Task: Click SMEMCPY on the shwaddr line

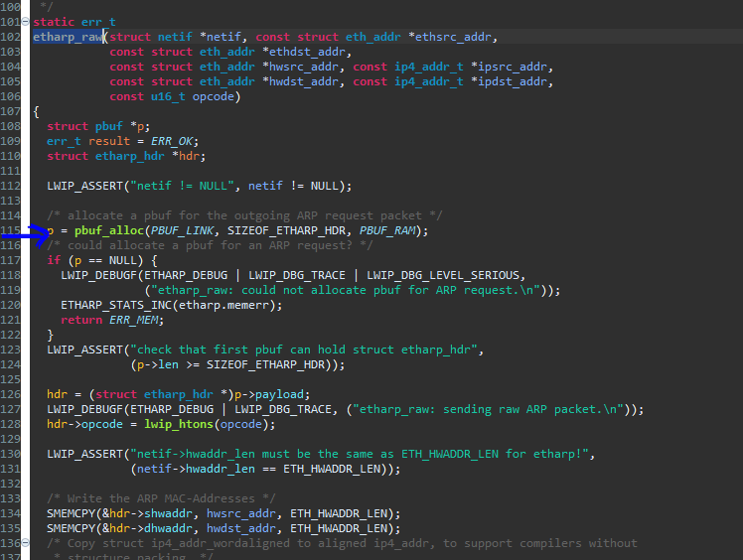Action: pyautogui.click(x=72, y=513)
